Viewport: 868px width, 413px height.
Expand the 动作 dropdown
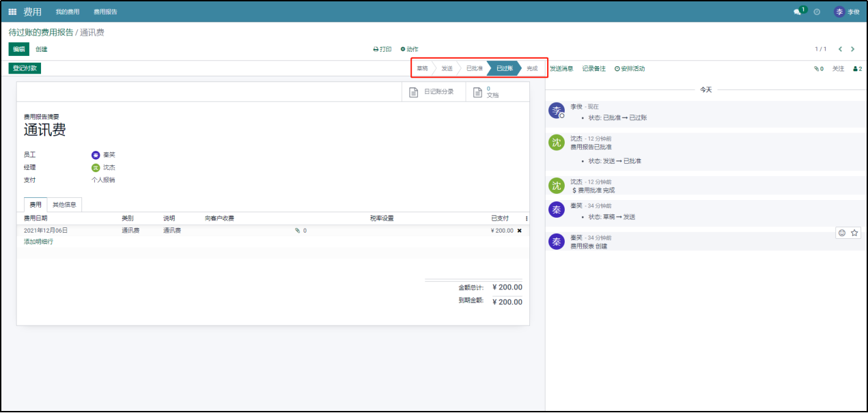pyautogui.click(x=409, y=49)
